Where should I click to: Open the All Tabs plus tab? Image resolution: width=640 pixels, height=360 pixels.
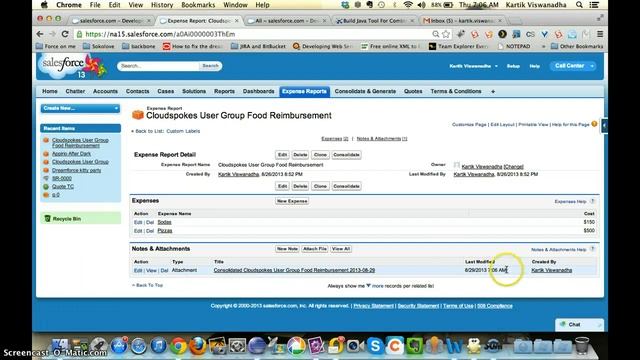(x=493, y=91)
